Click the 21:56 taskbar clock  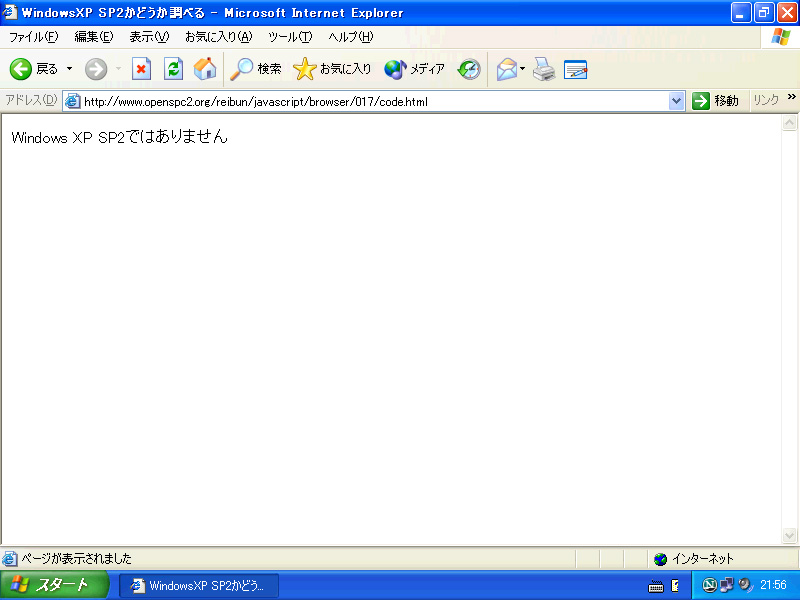pyautogui.click(x=773, y=585)
